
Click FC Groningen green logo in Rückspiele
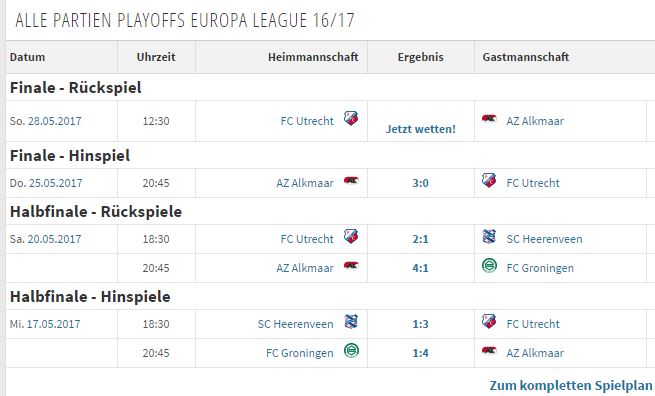[489, 265]
